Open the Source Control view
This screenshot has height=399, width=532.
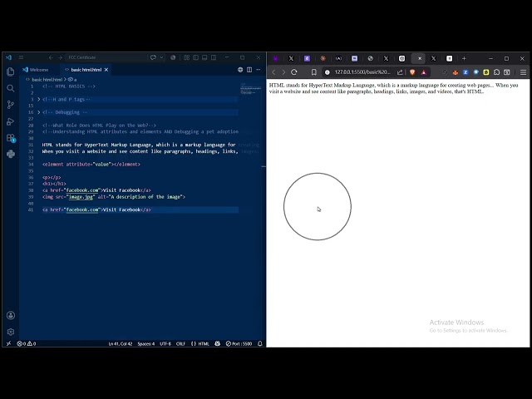click(11, 105)
